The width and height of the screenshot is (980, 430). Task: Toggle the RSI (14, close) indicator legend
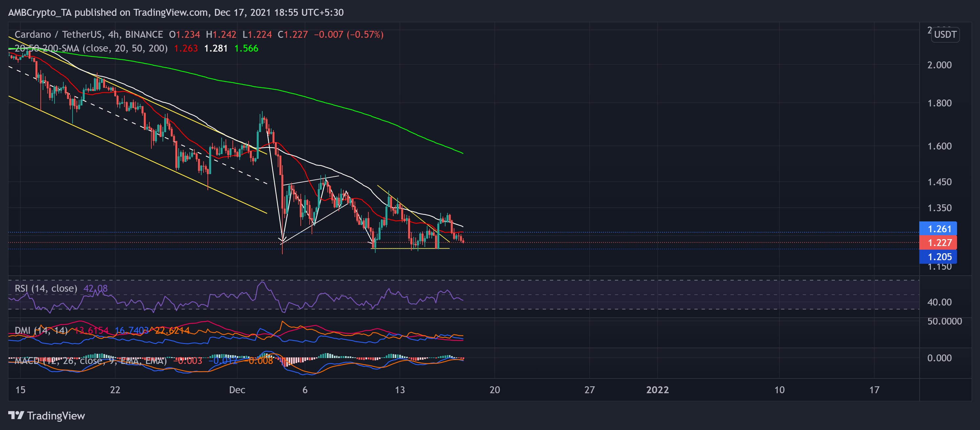click(x=45, y=288)
